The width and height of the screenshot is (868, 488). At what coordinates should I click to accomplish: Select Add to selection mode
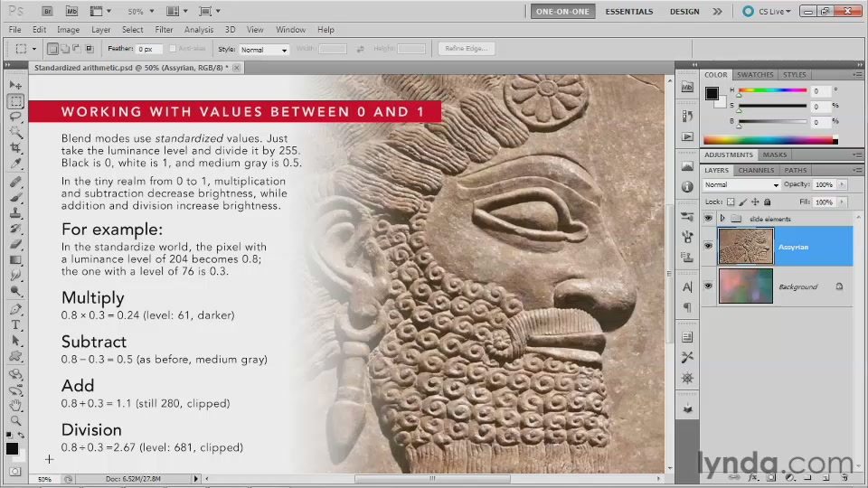coord(65,49)
